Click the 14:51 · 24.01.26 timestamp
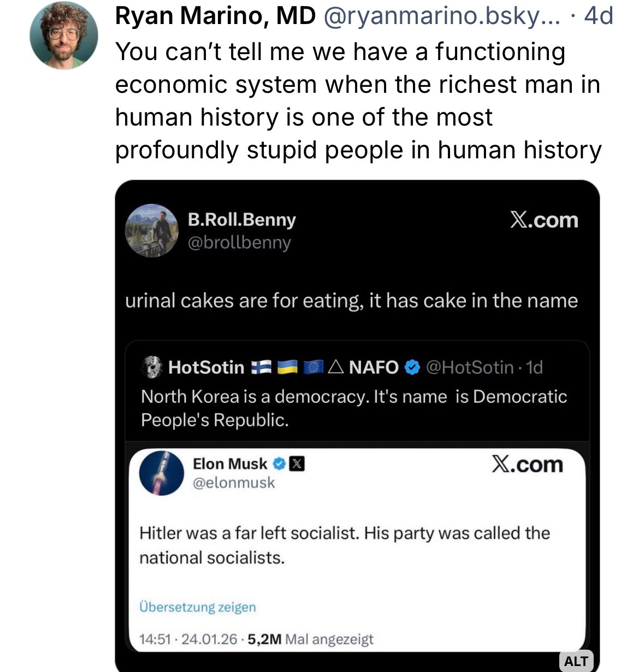 tap(188, 639)
